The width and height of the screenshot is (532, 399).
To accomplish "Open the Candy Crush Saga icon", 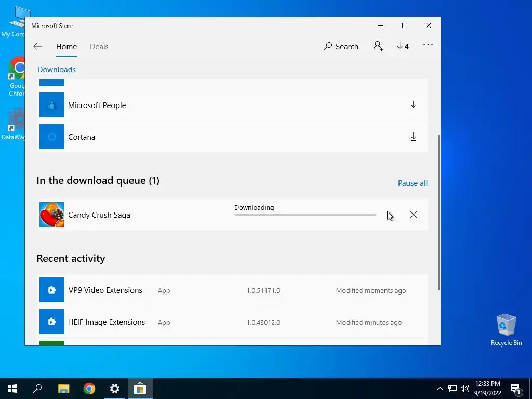I will [x=52, y=215].
